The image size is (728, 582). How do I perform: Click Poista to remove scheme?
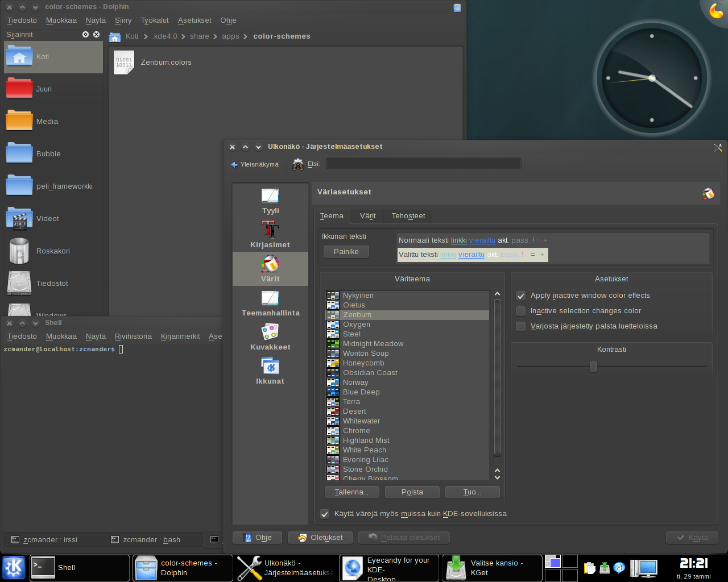(412, 492)
